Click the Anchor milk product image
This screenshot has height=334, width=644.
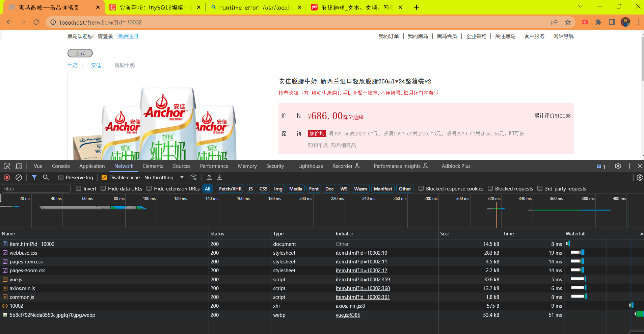pos(154,117)
